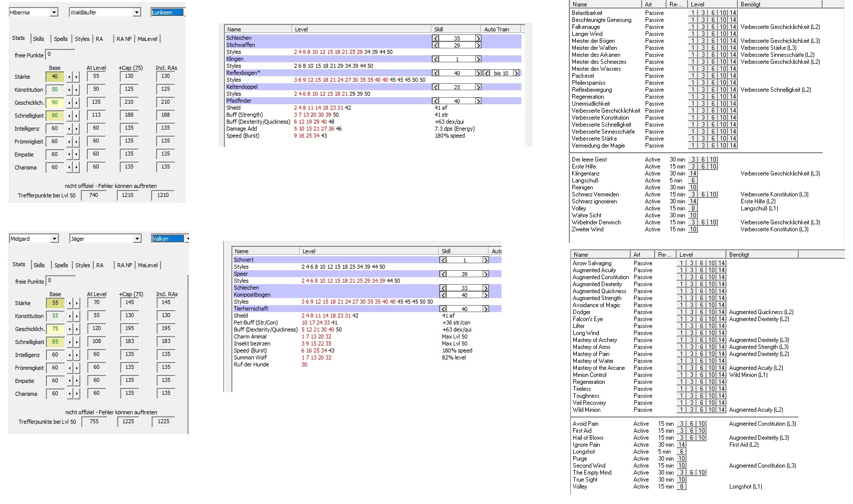Viewport: 853px width, 504px height.
Task: Decrease Reflexbogen skill with left arrow
Action: [x=436, y=73]
